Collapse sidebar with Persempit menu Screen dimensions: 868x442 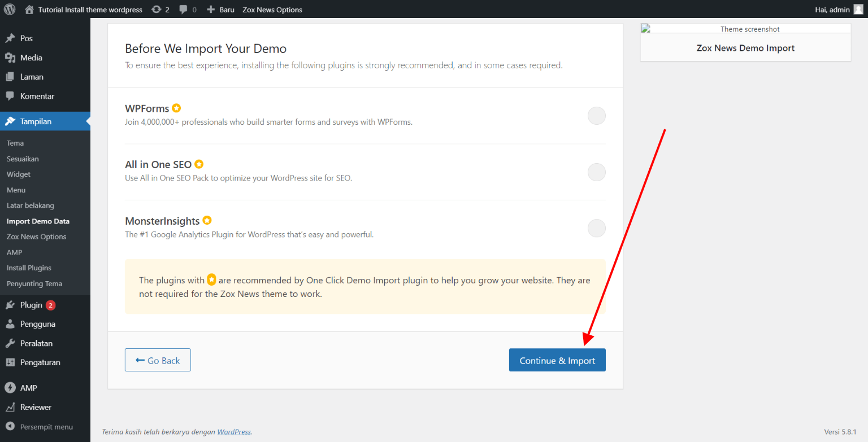[x=46, y=427]
